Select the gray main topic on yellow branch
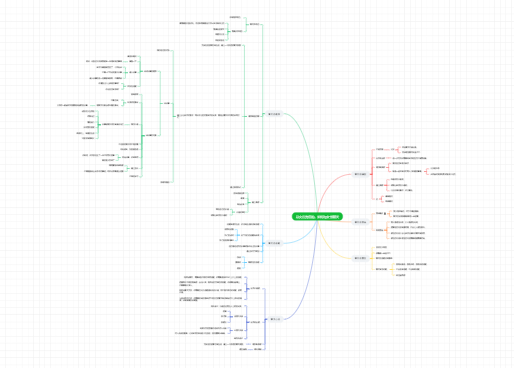The height and width of the screenshot is (368, 514). pyautogui.click(x=360, y=258)
